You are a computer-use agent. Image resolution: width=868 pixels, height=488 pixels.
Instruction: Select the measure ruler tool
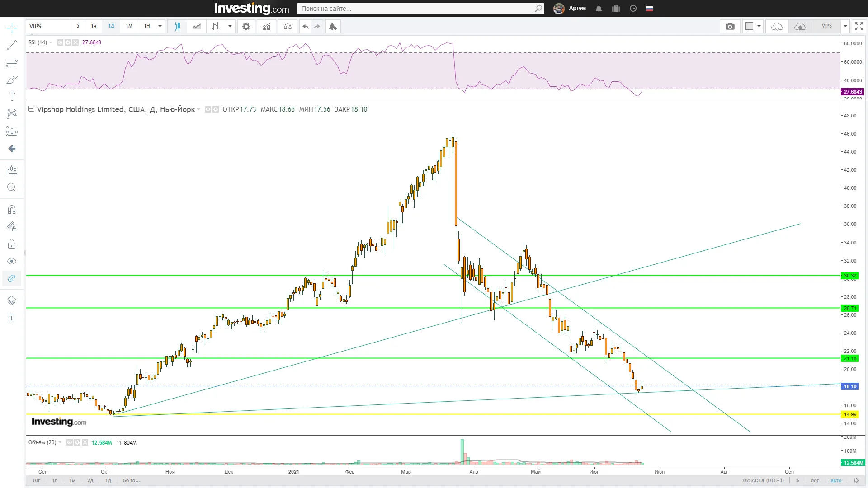pyautogui.click(x=12, y=170)
